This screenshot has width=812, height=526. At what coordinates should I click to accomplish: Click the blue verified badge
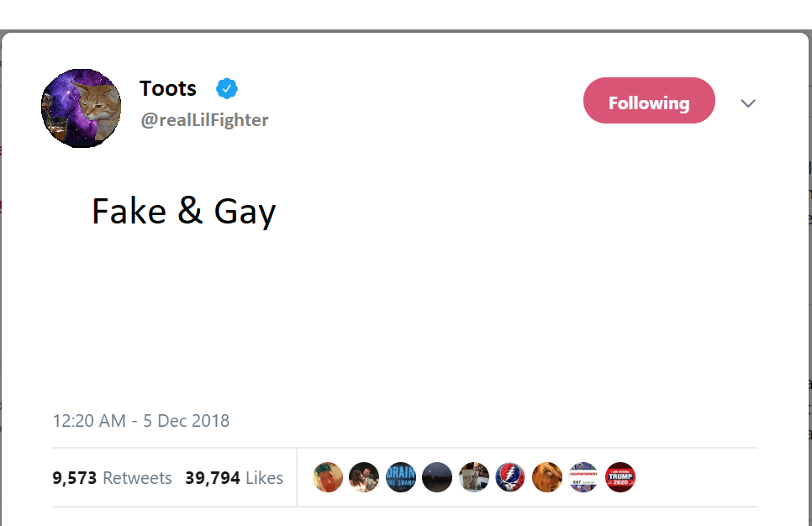click(x=227, y=88)
